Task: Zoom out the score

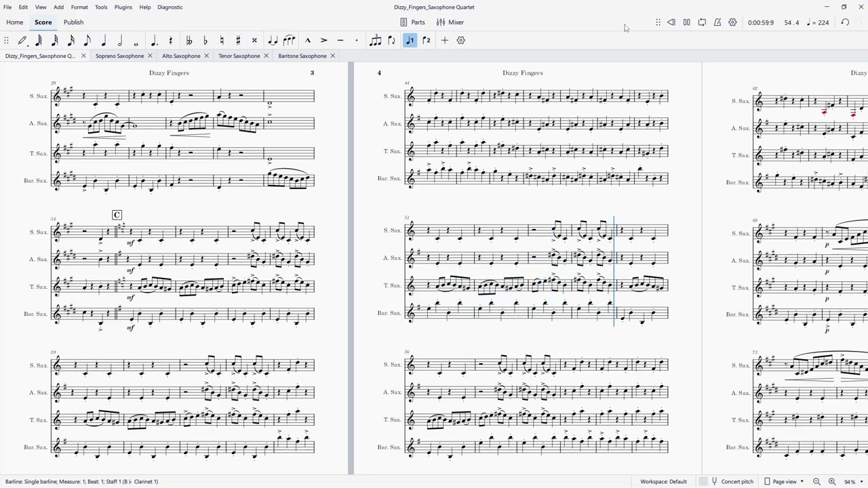Action: pyautogui.click(x=816, y=482)
